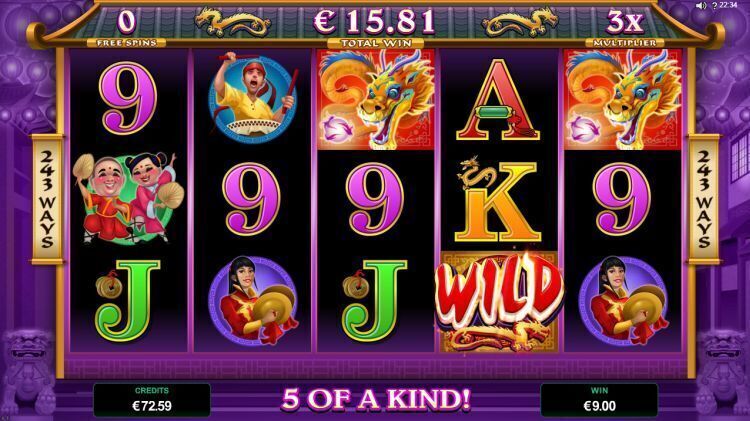Select the drummer symbol on reel two
The image size is (750, 421).
click(253, 98)
